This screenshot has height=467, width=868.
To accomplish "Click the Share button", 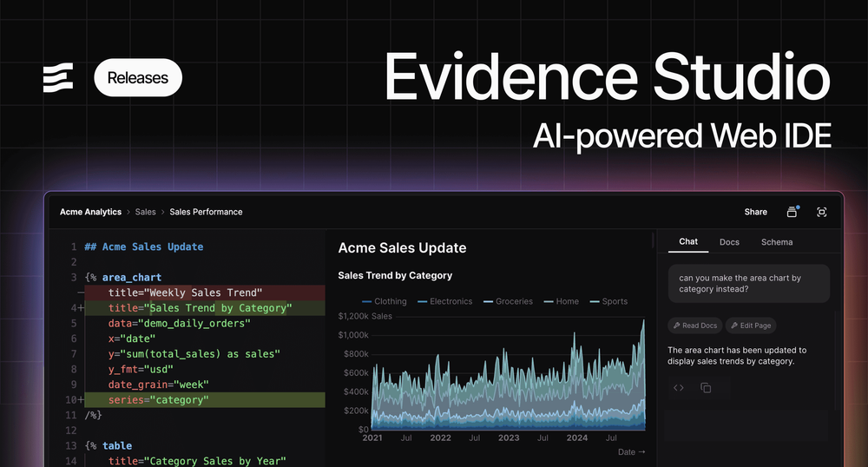I will pos(755,212).
